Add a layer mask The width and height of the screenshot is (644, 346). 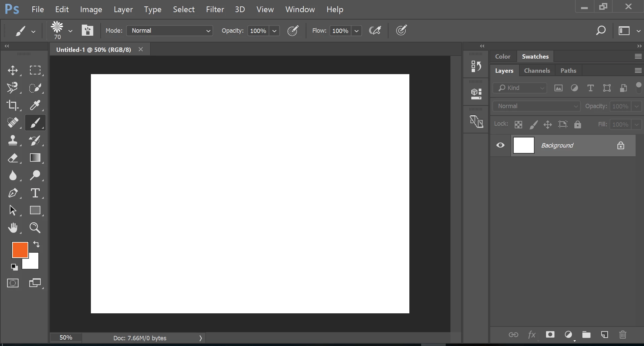tap(550, 334)
